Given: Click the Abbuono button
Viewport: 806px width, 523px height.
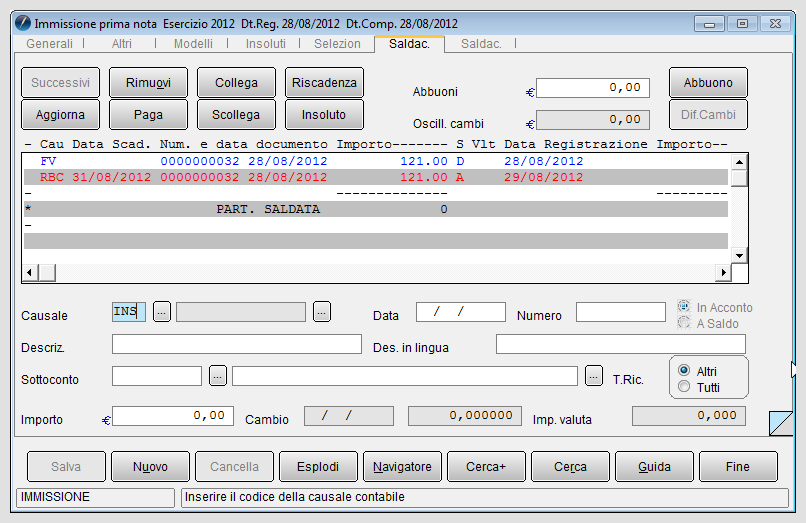Looking at the screenshot, I should pos(708,82).
